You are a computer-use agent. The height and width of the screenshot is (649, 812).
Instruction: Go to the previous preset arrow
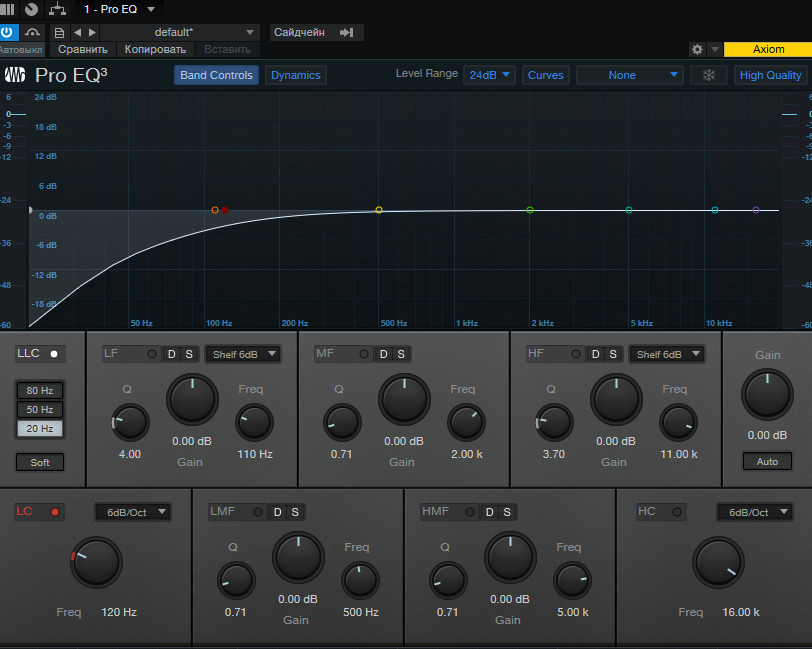point(77,32)
